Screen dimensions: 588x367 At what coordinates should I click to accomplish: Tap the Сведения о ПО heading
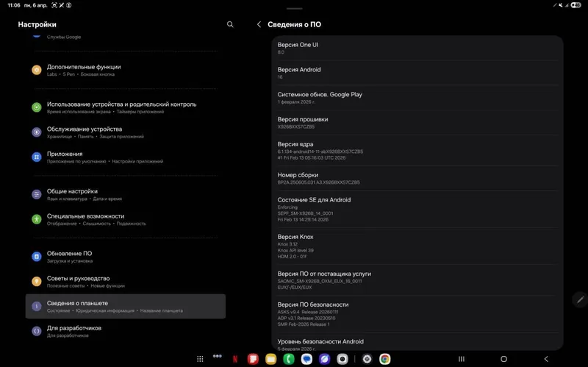(x=295, y=24)
